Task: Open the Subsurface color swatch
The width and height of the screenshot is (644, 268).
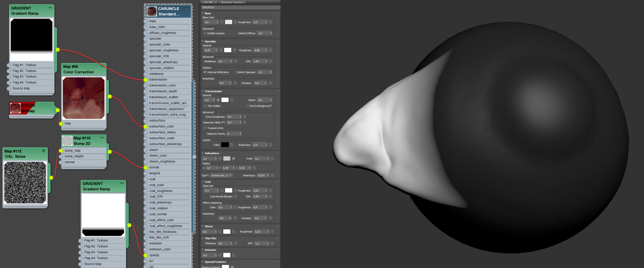Action: click(227, 159)
